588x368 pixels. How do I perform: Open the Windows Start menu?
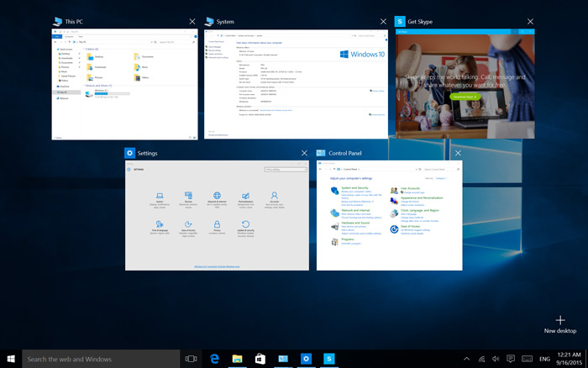click(11, 359)
